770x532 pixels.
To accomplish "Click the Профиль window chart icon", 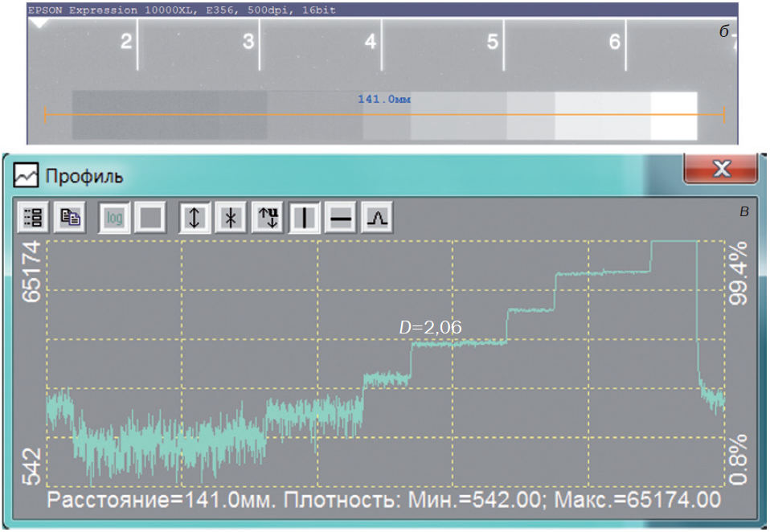I will click(x=27, y=174).
